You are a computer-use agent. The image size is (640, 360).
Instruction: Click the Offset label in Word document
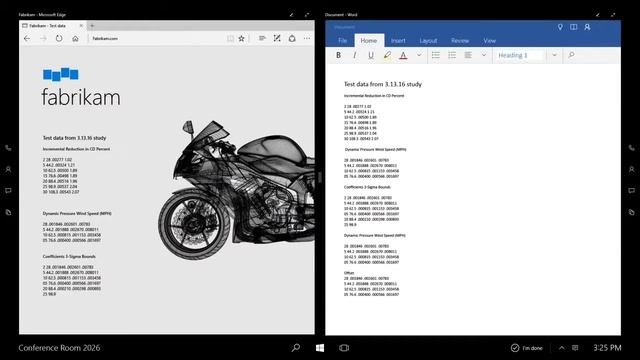(349, 273)
